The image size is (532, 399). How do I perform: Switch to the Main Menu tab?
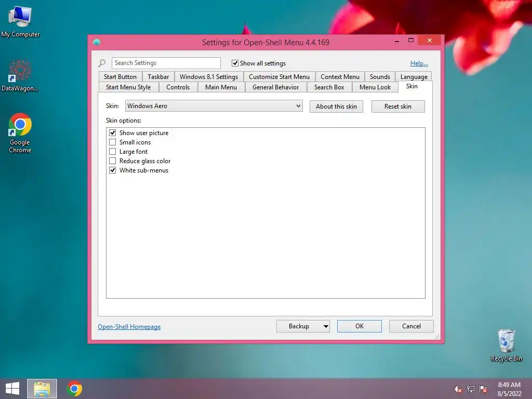pyautogui.click(x=221, y=87)
